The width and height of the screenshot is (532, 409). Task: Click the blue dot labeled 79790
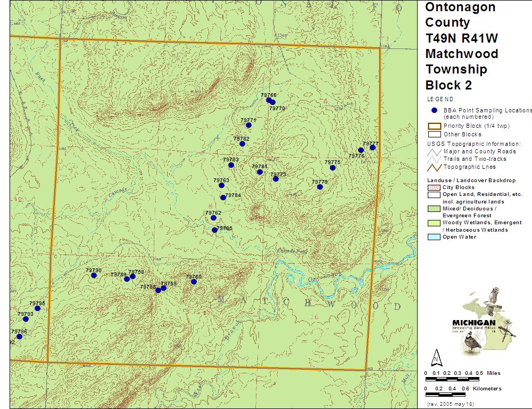[x=94, y=275]
